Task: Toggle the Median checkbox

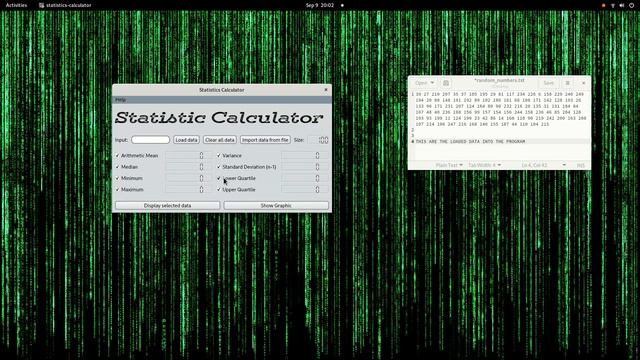Action: coord(118,167)
